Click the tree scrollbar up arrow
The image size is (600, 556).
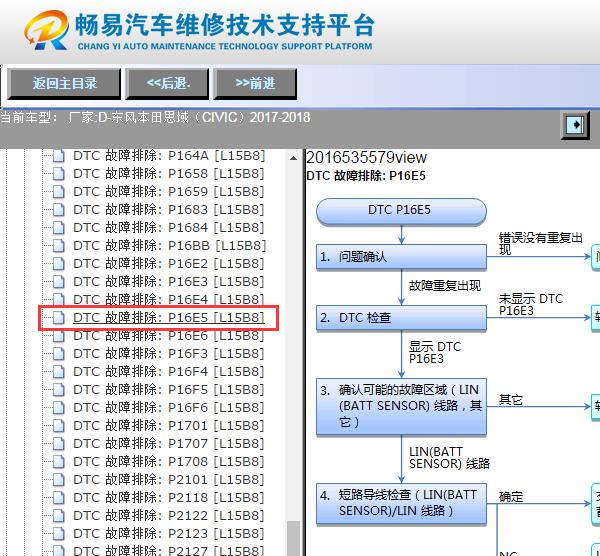pos(293,158)
